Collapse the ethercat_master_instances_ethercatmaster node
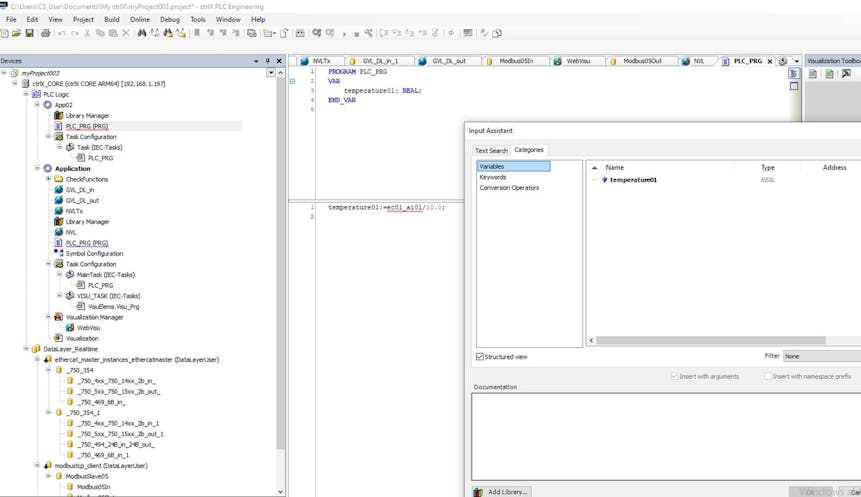This screenshot has height=497, width=861. [37, 359]
